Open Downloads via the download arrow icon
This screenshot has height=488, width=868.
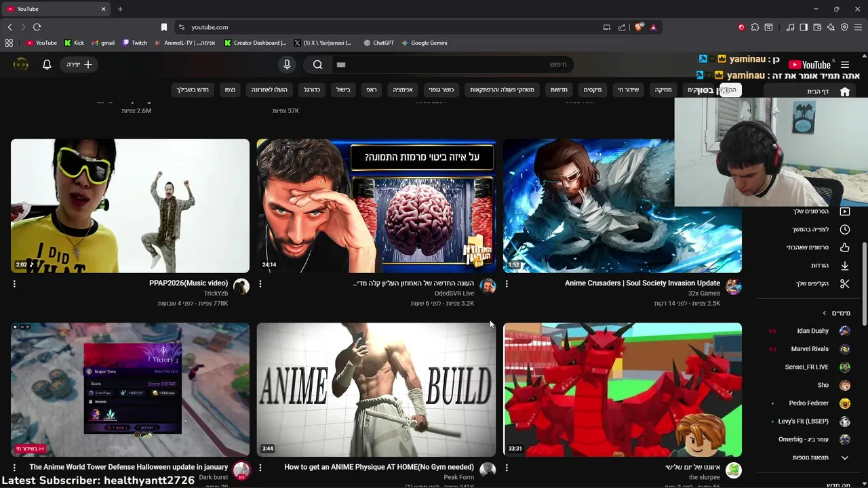[x=845, y=266]
